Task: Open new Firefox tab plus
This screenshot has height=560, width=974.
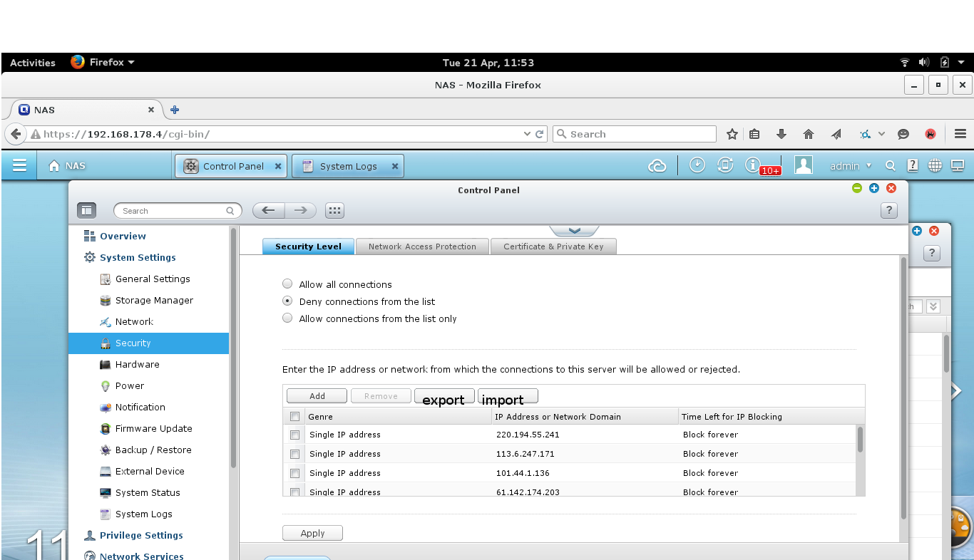Action: [x=175, y=110]
